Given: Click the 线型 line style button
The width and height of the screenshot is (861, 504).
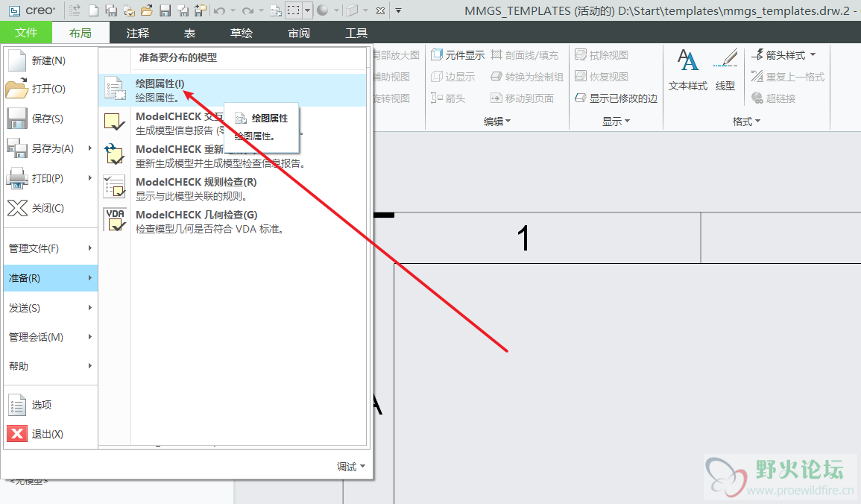Looking at the screenshot, I should [725, 70].
